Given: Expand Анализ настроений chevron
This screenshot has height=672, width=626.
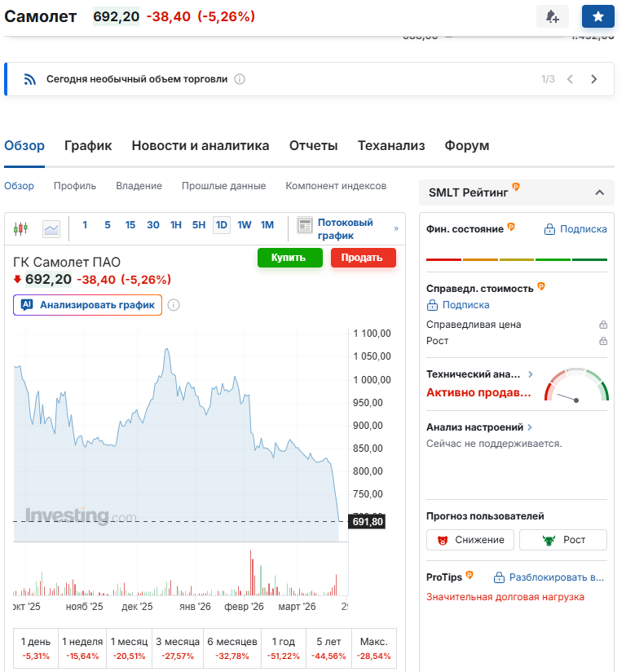Looking at the screenshot, I should tap(530, 427).
